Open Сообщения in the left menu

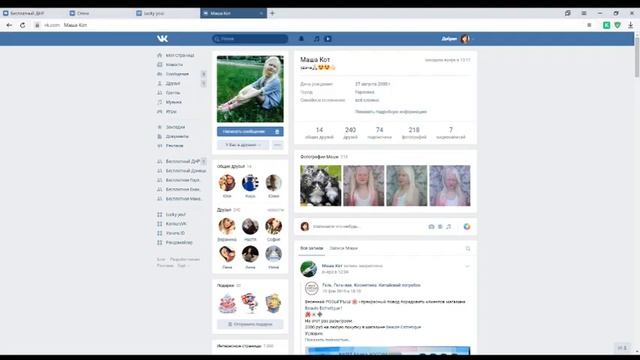177,74
